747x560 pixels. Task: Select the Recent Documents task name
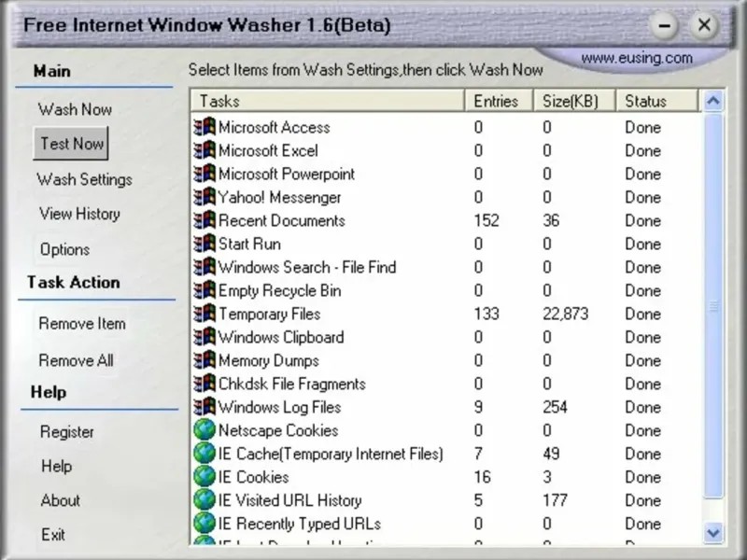[282, 220]
